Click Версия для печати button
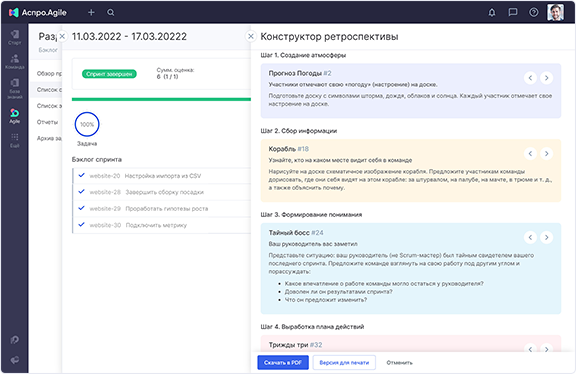Viewport: 576px width, 374px height. click(x=344, y=363)
